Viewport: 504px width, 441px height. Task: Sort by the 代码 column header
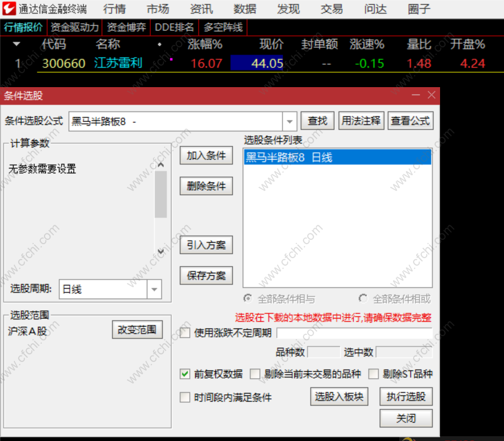[54, 44]
